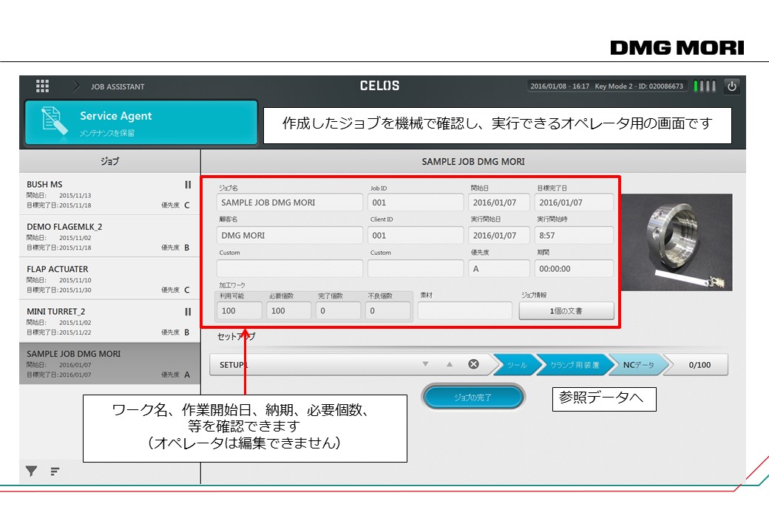This screenshot has height=532, width=769.
Task: Select the MINI TURRET_2 job
Action: (x=109, y=321)
